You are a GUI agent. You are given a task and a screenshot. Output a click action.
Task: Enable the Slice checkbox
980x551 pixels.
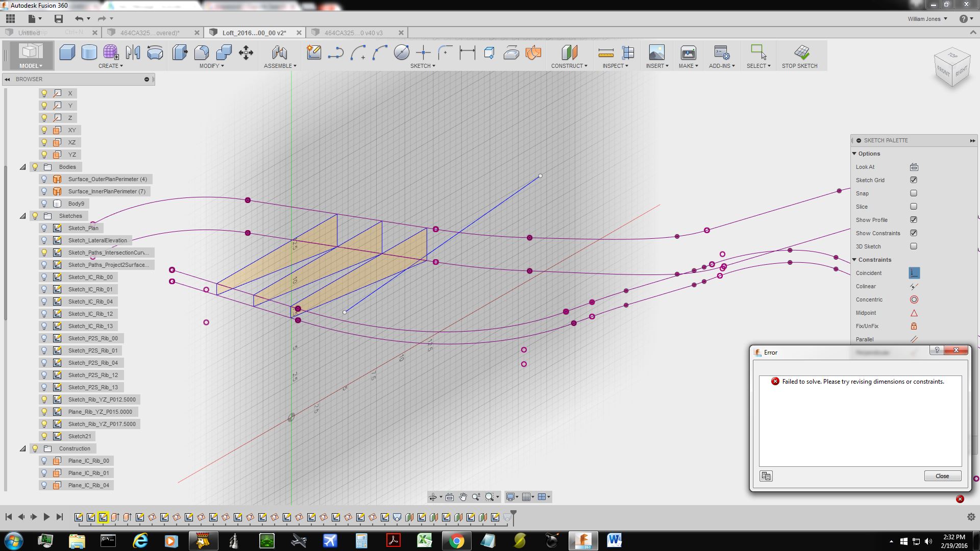[914, 207]
